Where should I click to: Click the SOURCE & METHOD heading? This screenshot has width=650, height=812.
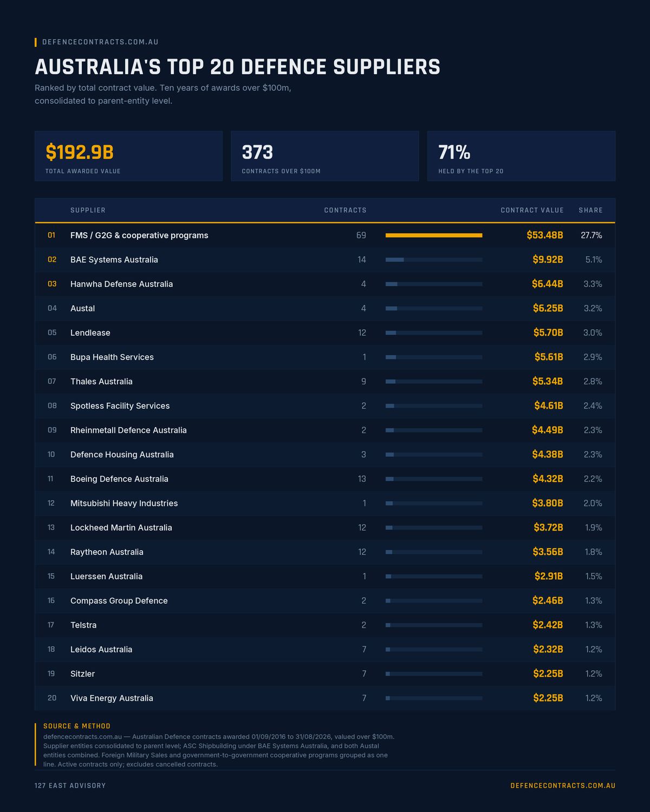click(x=77, y=726)
